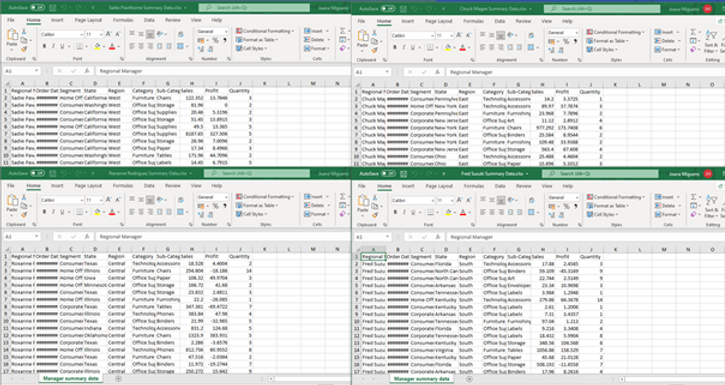Toggle AutoSave in the Roxanne Rodriguez window
The image size is (725, 385).
37,173
